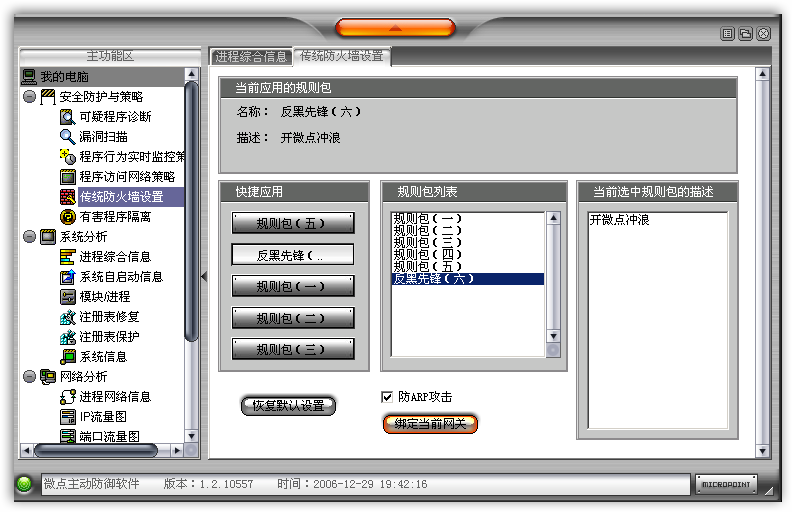
Task: Collapse the 网络分析 tree node
Action: click(x=29, y=376)
